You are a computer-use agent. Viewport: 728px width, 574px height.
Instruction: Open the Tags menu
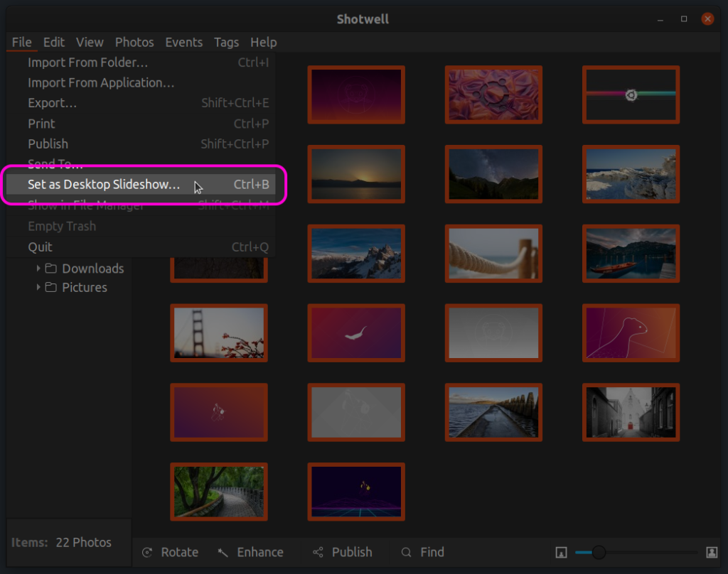pyautogui.click(x=226, y=42)
